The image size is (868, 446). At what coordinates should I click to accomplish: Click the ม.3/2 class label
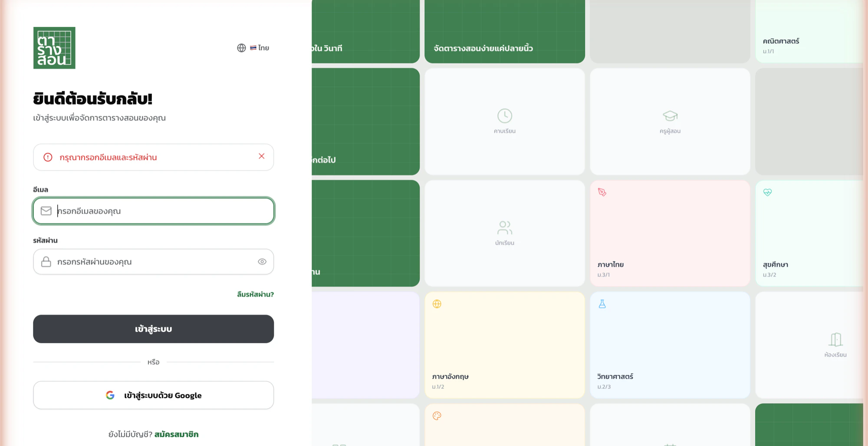tap(769, 275)
